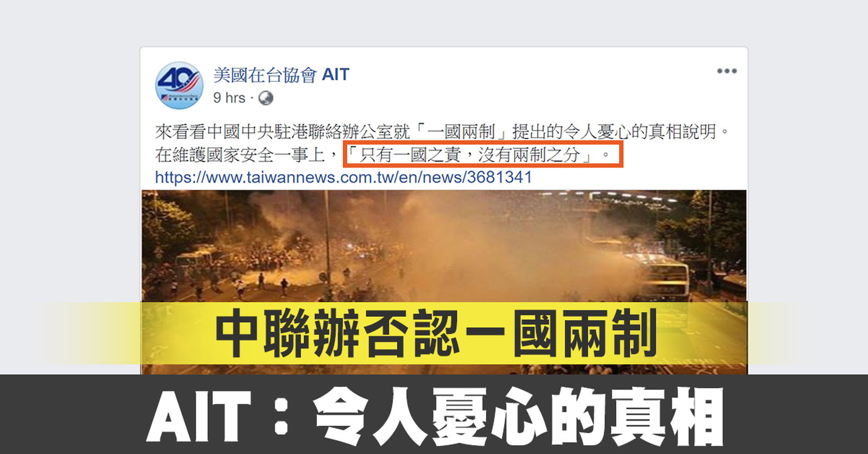Click the words 在維護國家安全一事上
The height and width of the screenshot is (454, 868).
[240, 155]
